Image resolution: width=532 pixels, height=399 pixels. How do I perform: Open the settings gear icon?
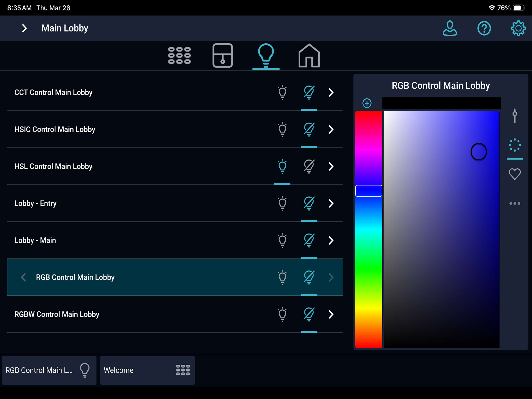[518, 28]
